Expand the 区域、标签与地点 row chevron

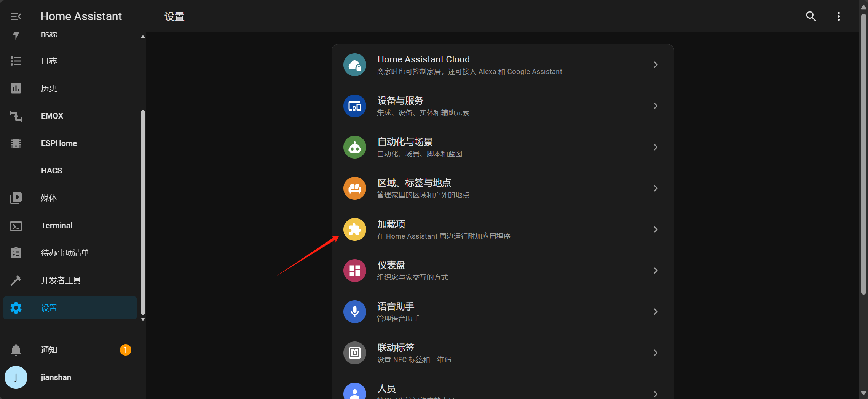[656, 188]
